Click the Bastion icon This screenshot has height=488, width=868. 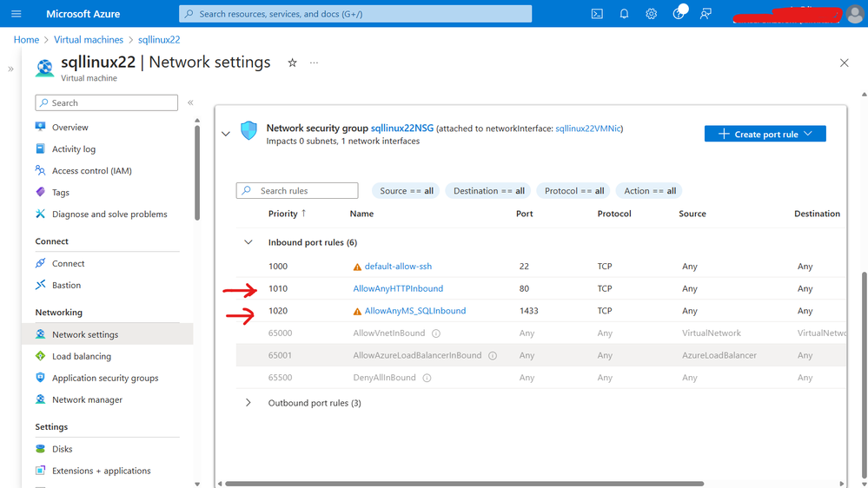click(x=41, y=285)
